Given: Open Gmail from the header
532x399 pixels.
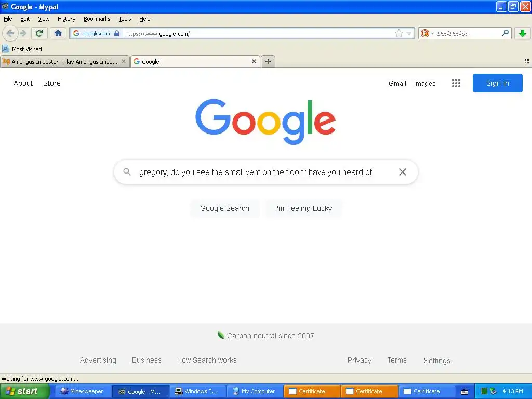Looking at the screenshot, I should [x=397, y=83].
